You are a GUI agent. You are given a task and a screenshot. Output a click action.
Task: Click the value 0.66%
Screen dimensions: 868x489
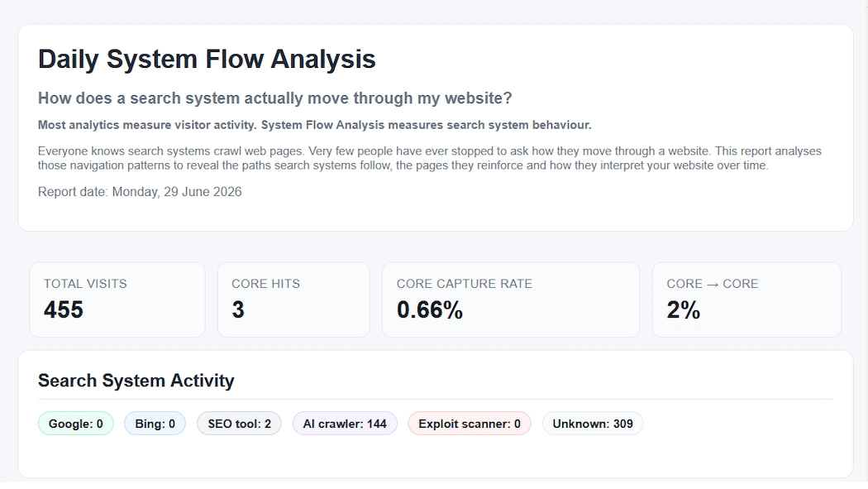430,309
